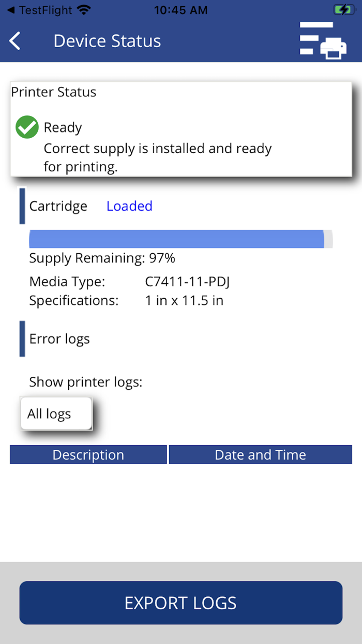Tap the 10:45 AM clock in status bar

coord(180,9)
